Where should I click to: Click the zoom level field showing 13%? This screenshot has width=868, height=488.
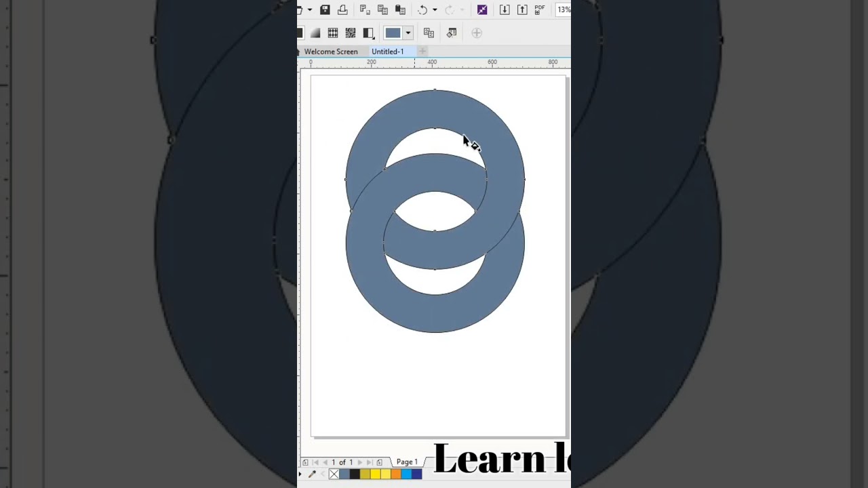point(564,9)
